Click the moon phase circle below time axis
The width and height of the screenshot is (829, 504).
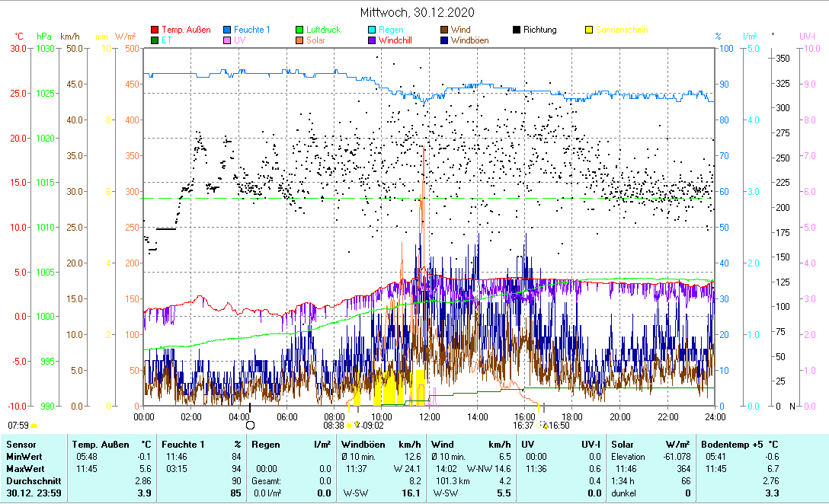point(249,426)
